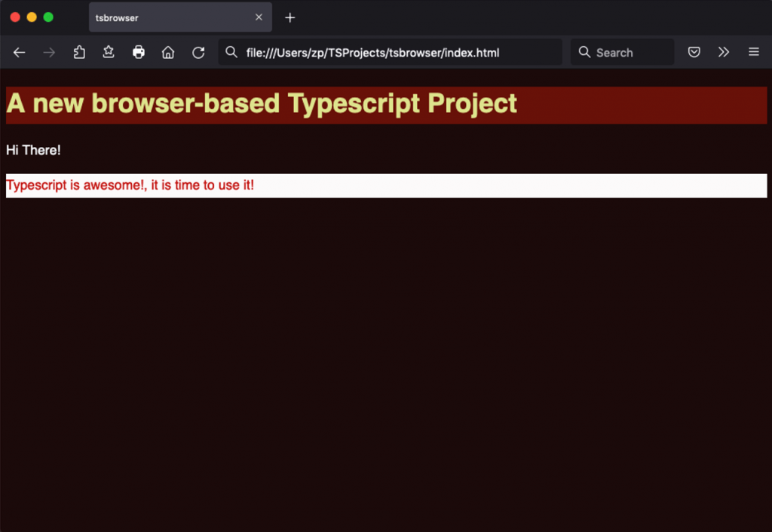Go back to the previous page
772x532 pixels.
point(19,52)
